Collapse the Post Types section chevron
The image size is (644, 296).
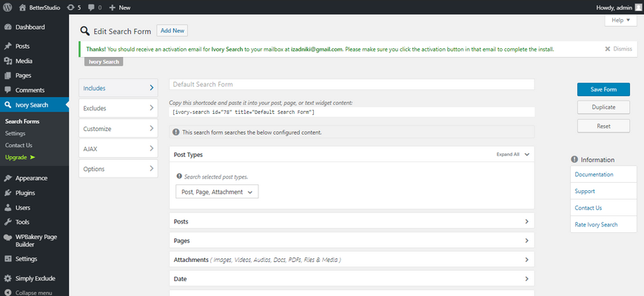pos(527,155)
